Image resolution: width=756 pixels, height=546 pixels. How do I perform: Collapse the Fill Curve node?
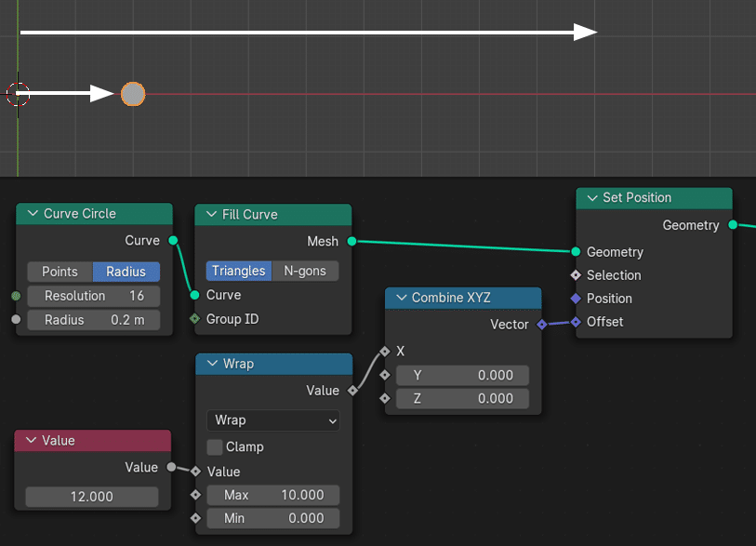coord(211,214)
